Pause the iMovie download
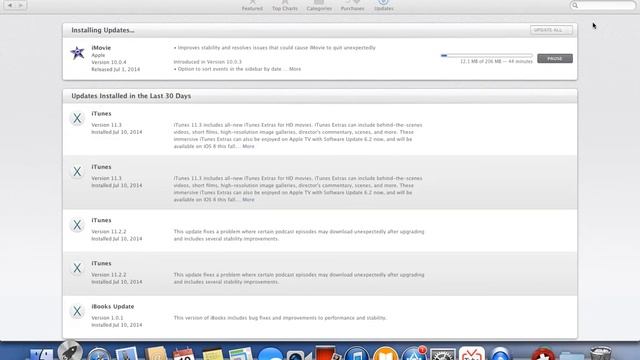This screenshot has width=640, height=360. pyautogui.click(x=555, y=58)
